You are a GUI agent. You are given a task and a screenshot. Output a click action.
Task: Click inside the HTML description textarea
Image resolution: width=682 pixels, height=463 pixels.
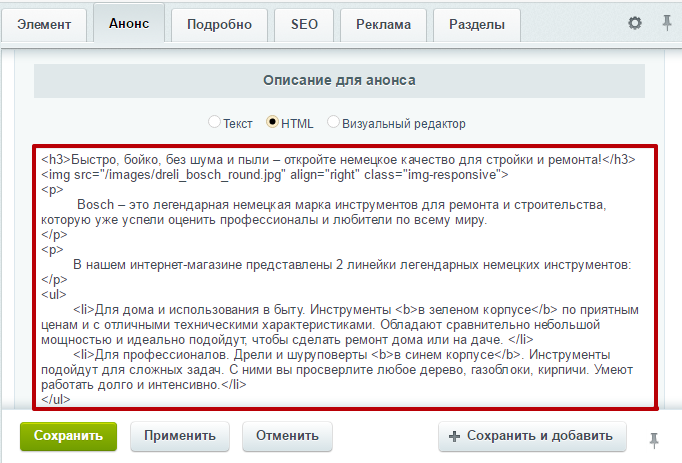(x=345, y=277)
